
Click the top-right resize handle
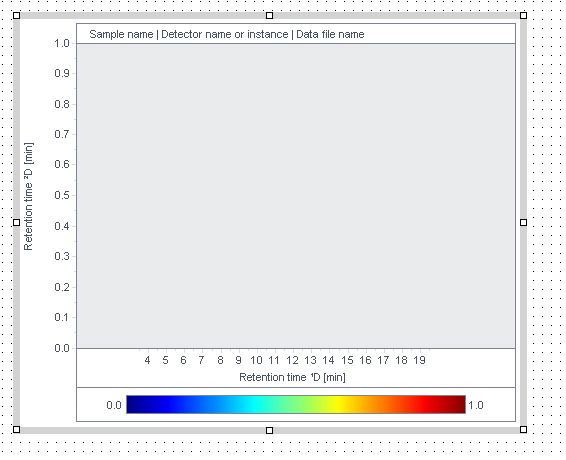523,16
